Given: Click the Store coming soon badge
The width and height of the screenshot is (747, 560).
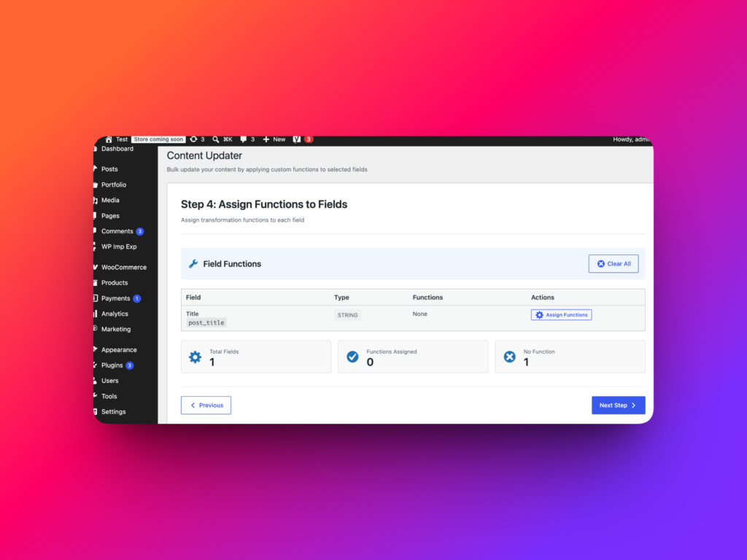Looking at the screenshot, I should 158,139.
